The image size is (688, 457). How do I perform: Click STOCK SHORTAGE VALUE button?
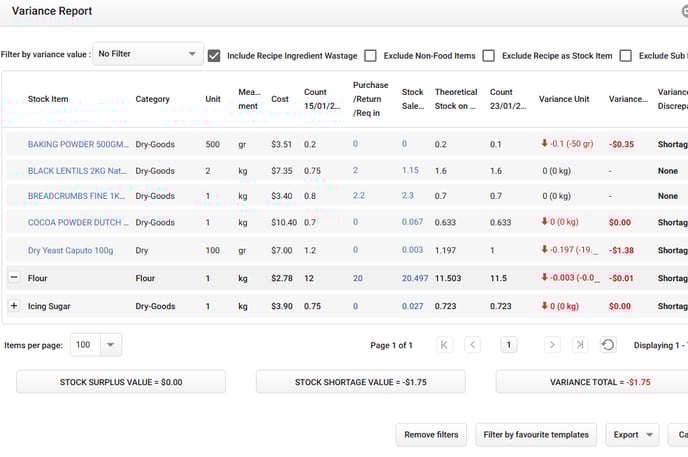click(361, 382)
